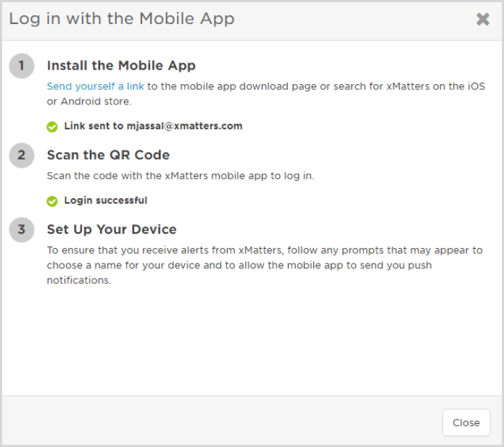504x447 pixels.
Task: Click the step 2 number circle
Action: (x=22, y=155)
